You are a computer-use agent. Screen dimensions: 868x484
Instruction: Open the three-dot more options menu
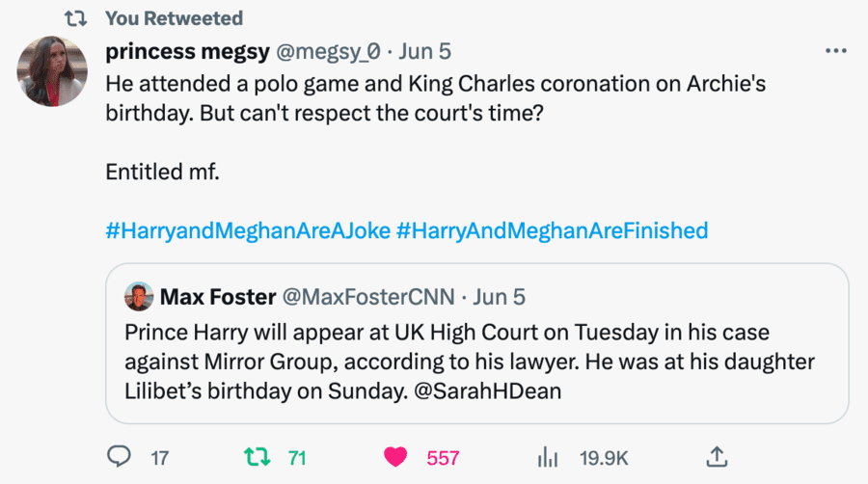835,51
